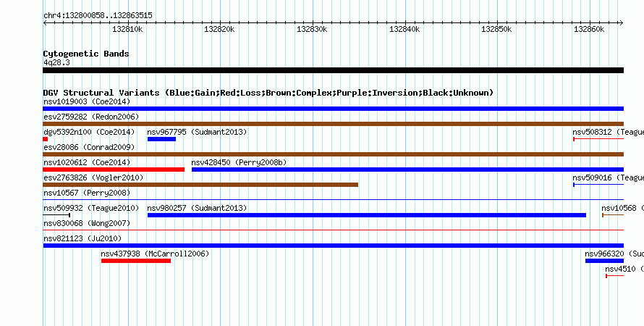
Task: Open the nsv1020612 (Coe2014) label
Action: [87, 162]
